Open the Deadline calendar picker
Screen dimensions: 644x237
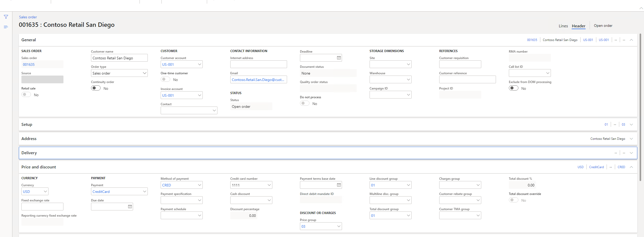coord(339,58)
